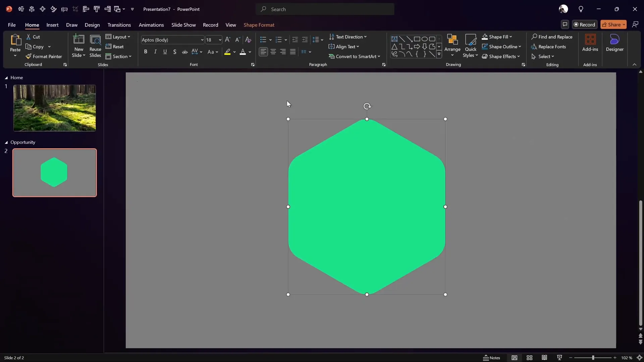The image size is (644, 362).
Task: Increase font size with larger A icon
Action: click(228, 40)
